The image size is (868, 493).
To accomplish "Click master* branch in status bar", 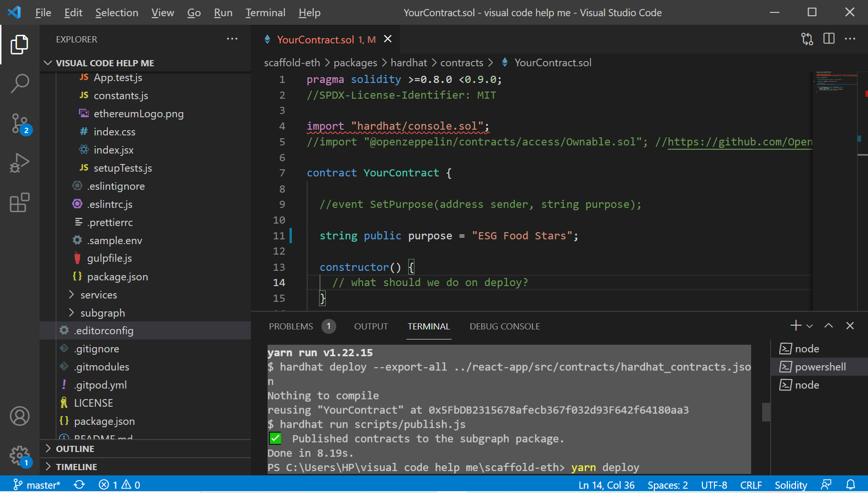I will tap(37, 485).
